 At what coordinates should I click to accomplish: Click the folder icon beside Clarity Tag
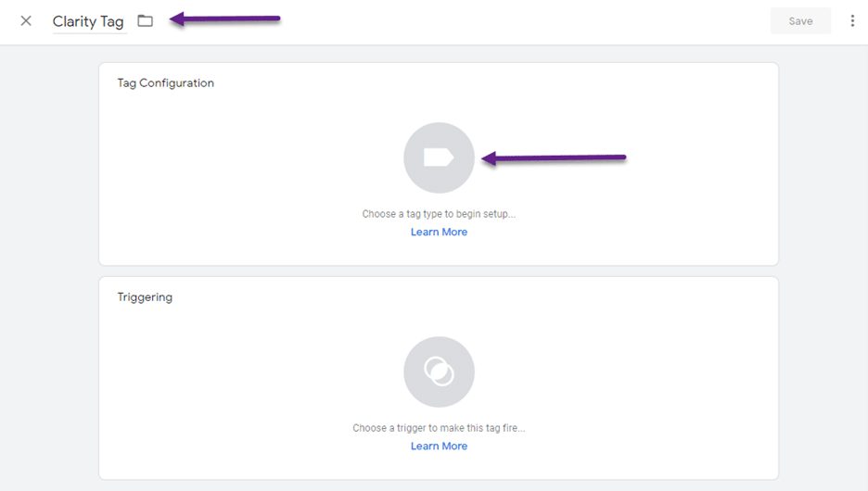(x=145, y=21)
